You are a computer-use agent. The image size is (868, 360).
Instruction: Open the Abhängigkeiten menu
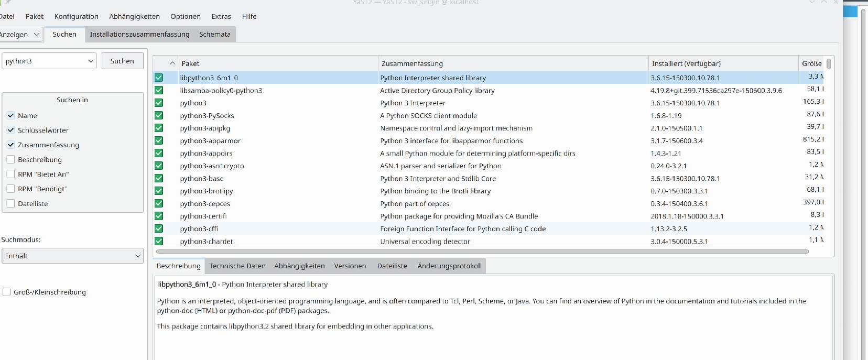[134, 16]
